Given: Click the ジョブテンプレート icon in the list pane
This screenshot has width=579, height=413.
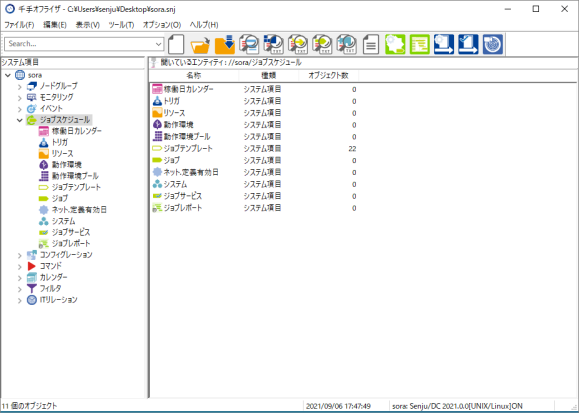Looking at the screenshot, I should click(x=157, y=149).
